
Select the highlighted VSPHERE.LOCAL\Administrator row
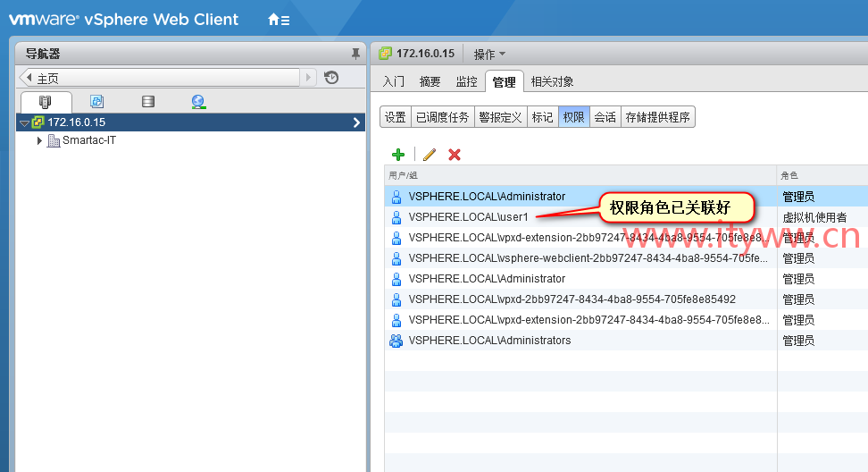tap(626, 196)
